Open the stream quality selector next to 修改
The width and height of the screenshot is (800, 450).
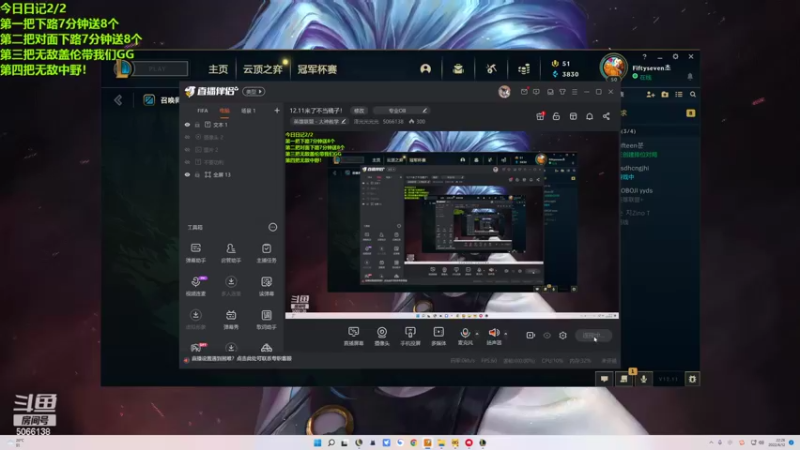[x=402, y=110]
